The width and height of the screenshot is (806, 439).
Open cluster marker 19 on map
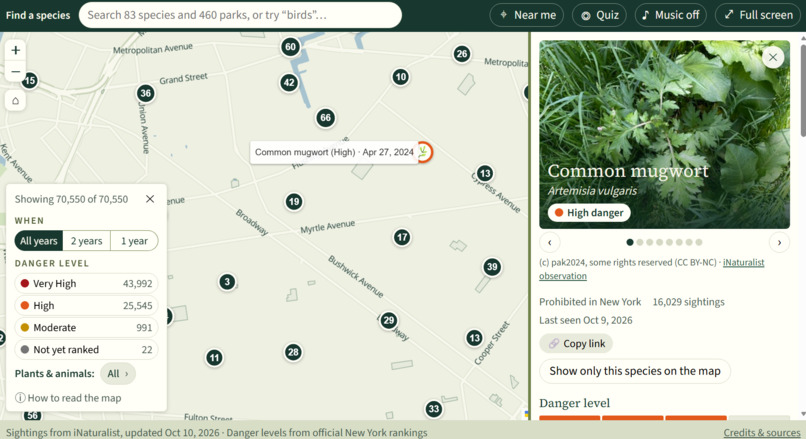tap(294, 202)
